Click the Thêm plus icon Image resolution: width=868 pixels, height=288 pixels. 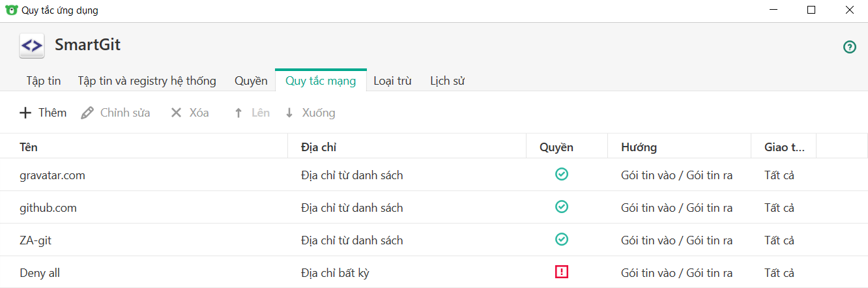25,113
